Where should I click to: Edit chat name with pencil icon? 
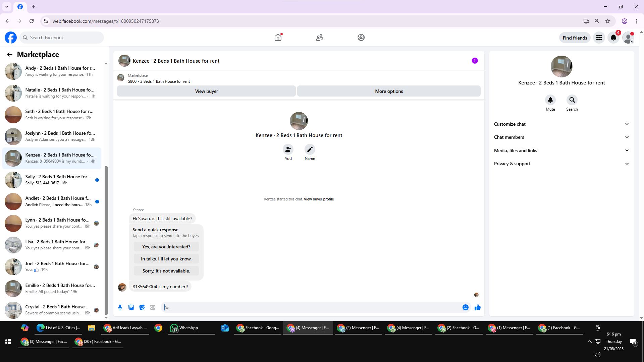click(310, 149)
